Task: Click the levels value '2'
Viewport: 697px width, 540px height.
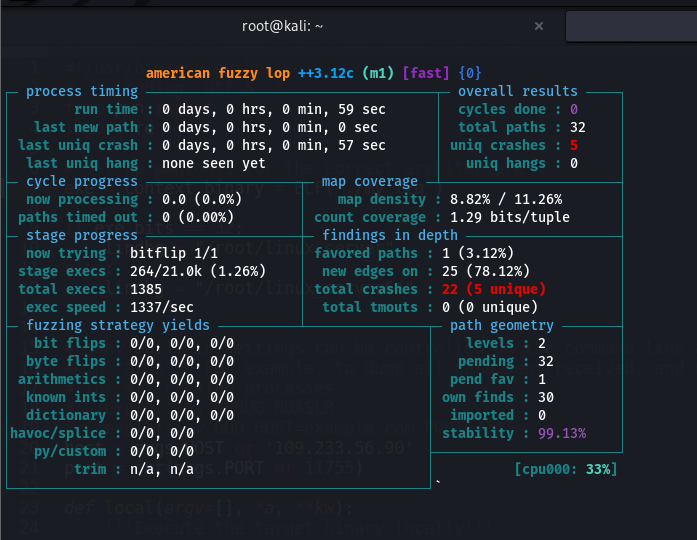Action: [542, 344]
